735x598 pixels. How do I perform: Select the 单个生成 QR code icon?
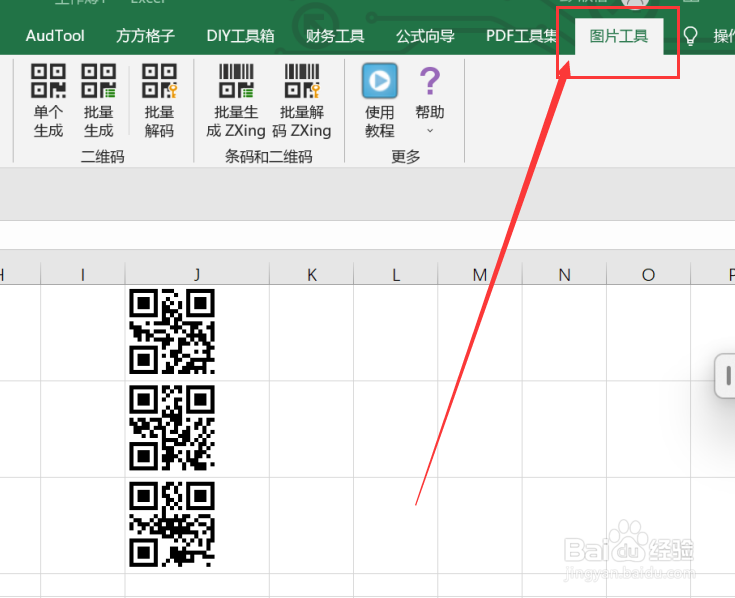pos(48,100)
